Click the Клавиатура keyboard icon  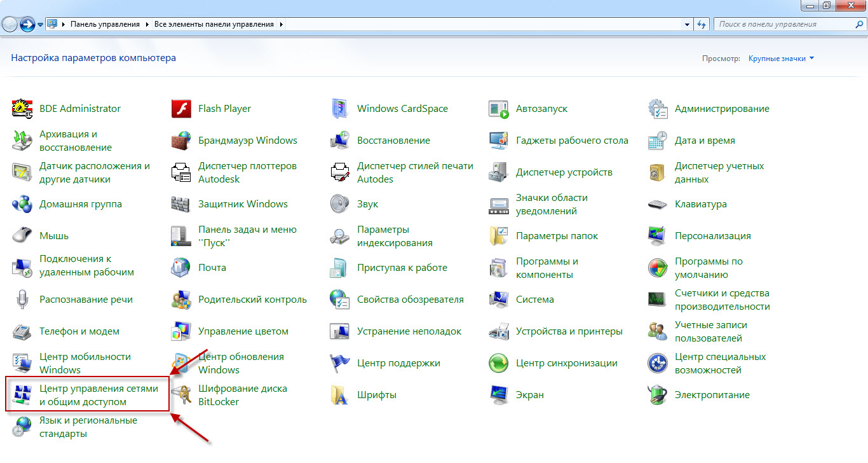tap(657, 204)
